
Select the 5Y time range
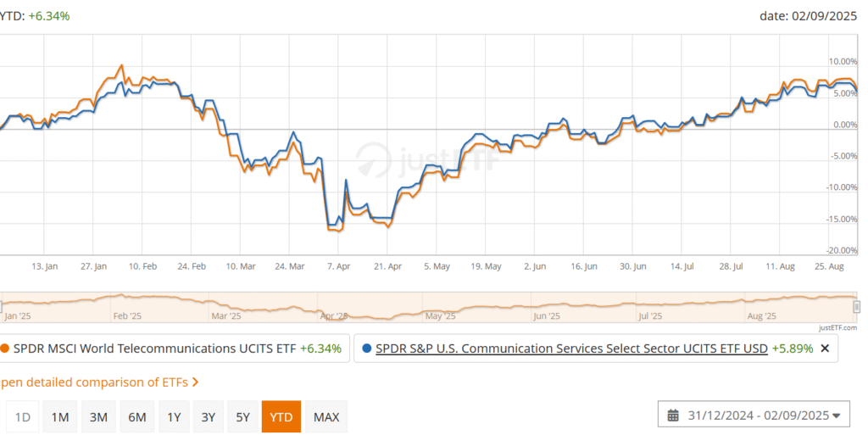[243, 416]
